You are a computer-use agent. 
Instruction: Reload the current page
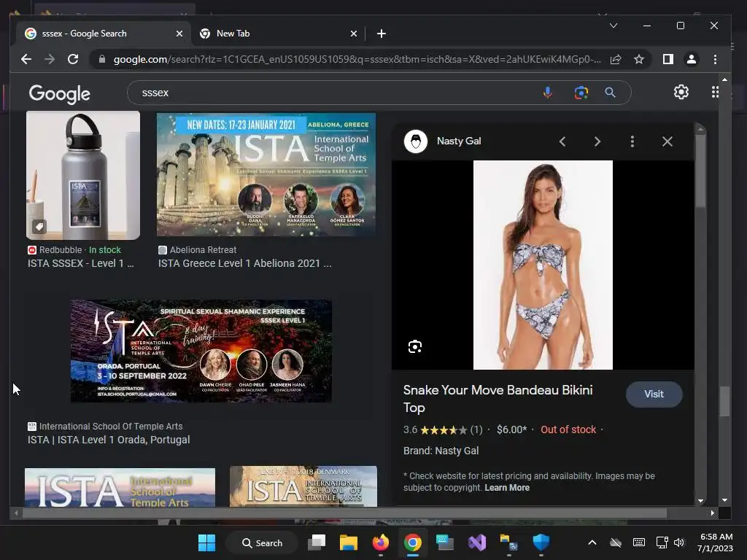73,59
